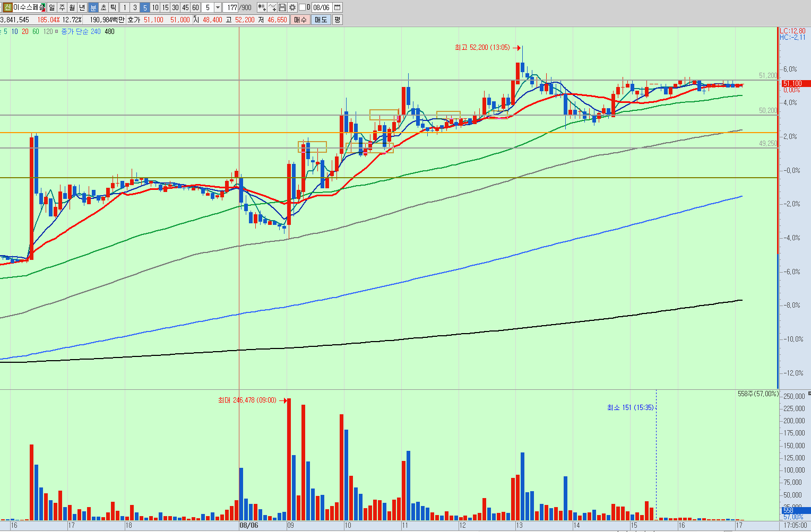
Task: Click the 51,200 price line label
Action: click(x=768, y=76)
